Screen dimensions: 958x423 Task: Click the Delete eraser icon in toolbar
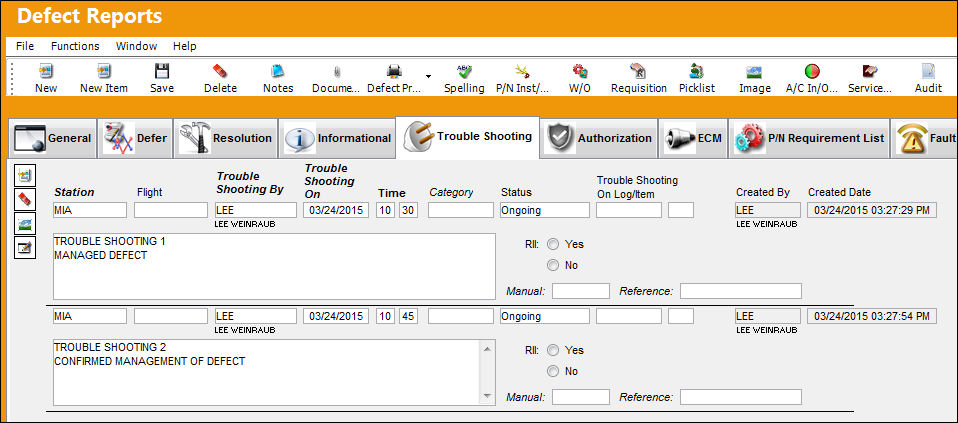tap(220, 72)
